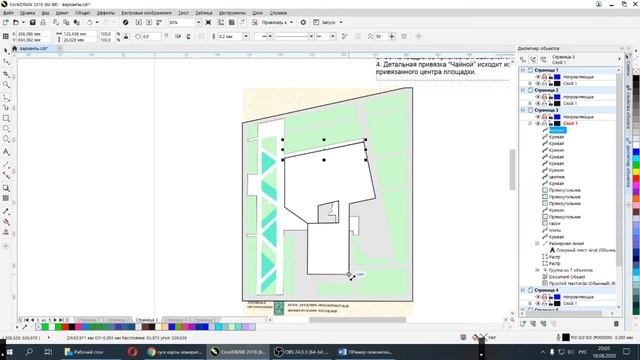Select the Polygon tool
The width and height of the screenshot is (640, 360).
(x=6, y=139)
